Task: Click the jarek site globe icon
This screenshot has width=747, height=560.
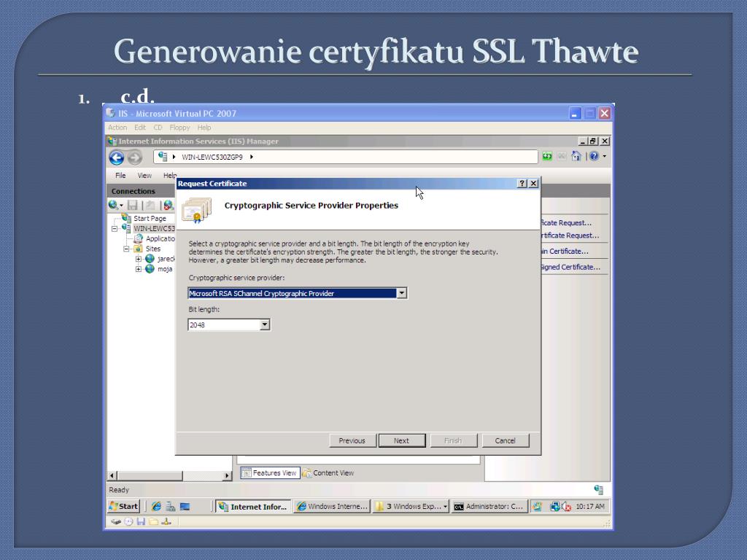Action: [150, 259]
